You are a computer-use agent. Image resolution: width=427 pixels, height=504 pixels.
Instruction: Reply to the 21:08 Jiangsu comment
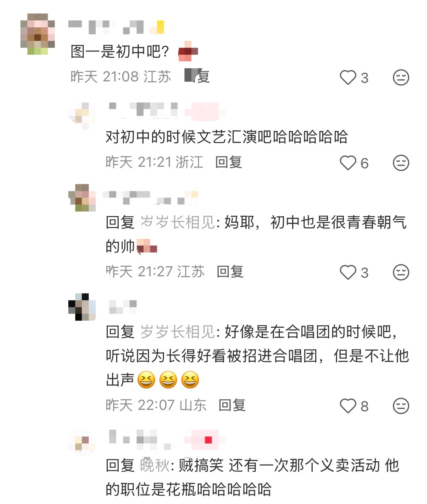pos(197,76)
